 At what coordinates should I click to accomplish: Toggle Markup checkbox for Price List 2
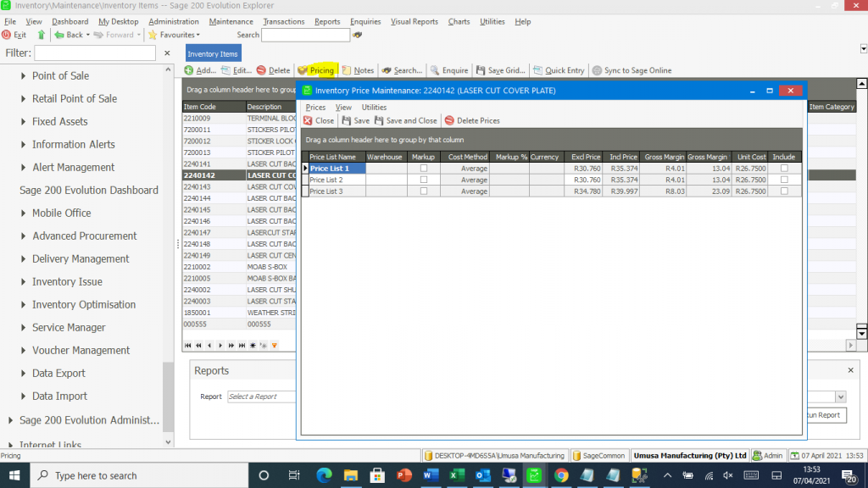[x=424, y=180]
